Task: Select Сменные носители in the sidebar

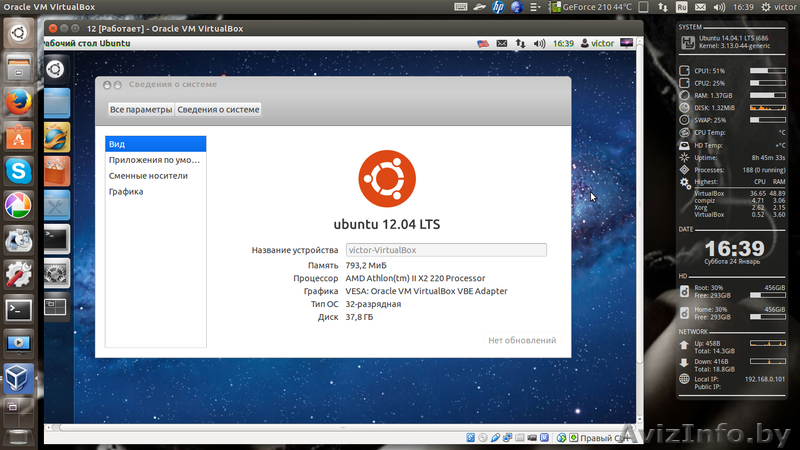Action: pos(156,176)
